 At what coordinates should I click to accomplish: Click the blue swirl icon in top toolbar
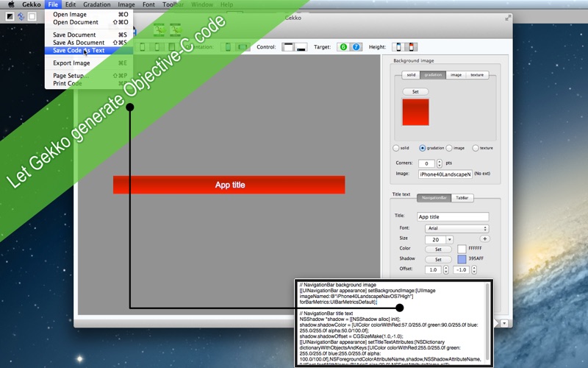point(21,16)
